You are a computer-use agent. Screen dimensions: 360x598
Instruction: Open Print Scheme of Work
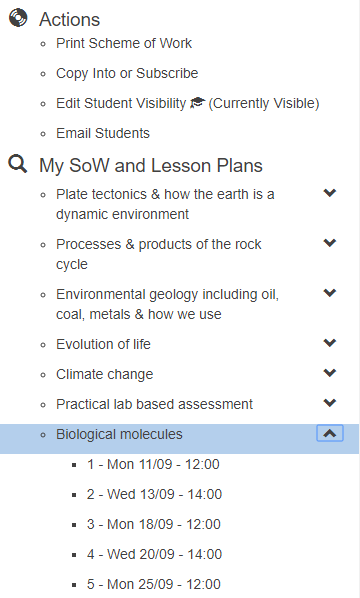124,43
